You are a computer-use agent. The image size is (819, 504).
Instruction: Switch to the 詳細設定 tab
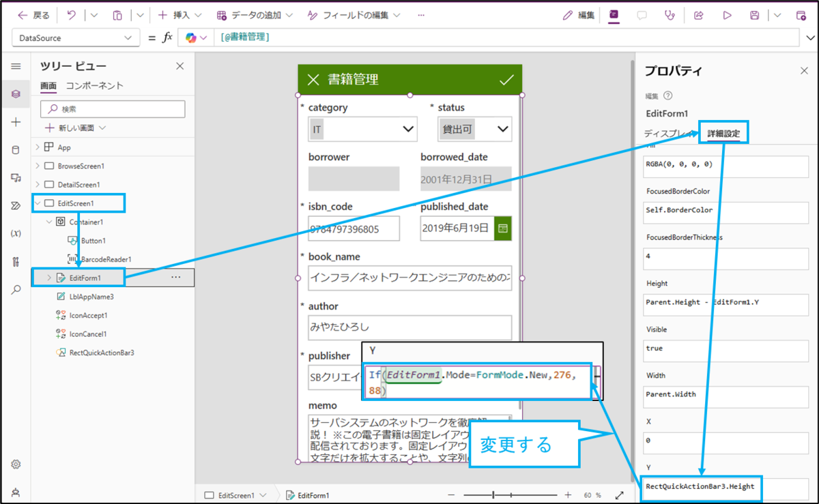click(x=723, y=134)
